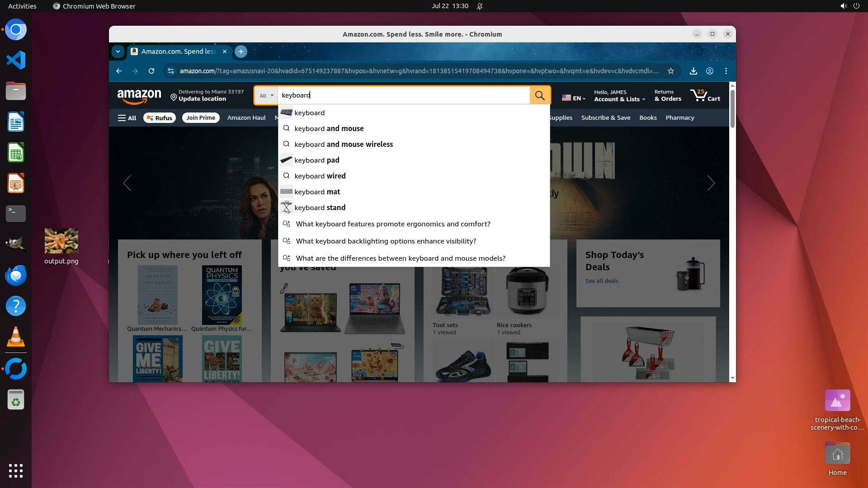
Task: Reload the page
Action: [x=151, y=71]
